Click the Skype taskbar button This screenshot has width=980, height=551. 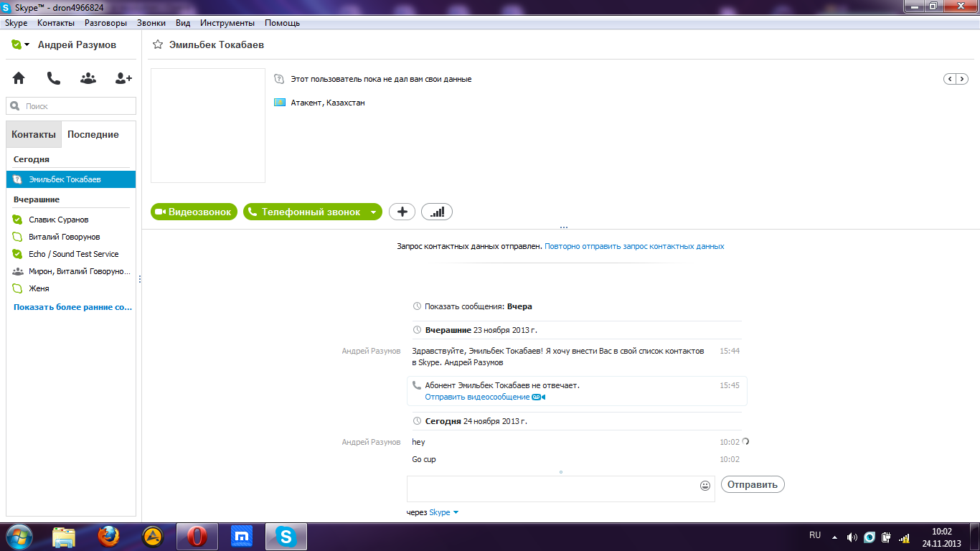(286, 537)
